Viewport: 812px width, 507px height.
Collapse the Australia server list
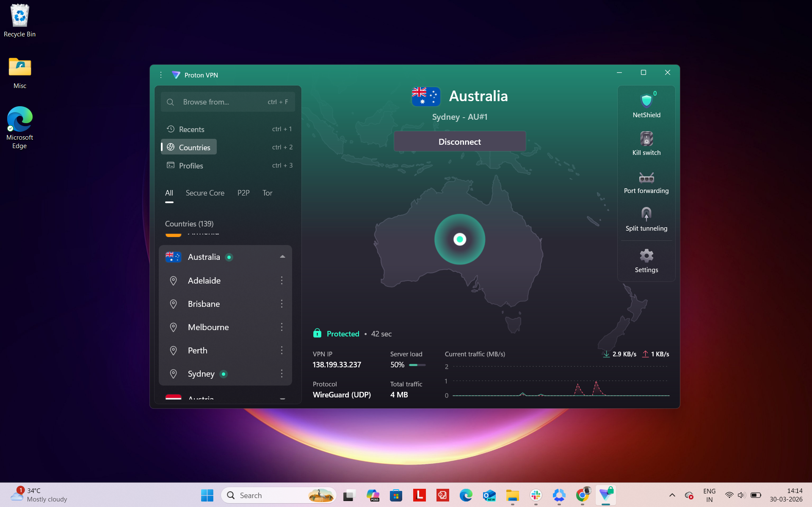click(282, 256)
